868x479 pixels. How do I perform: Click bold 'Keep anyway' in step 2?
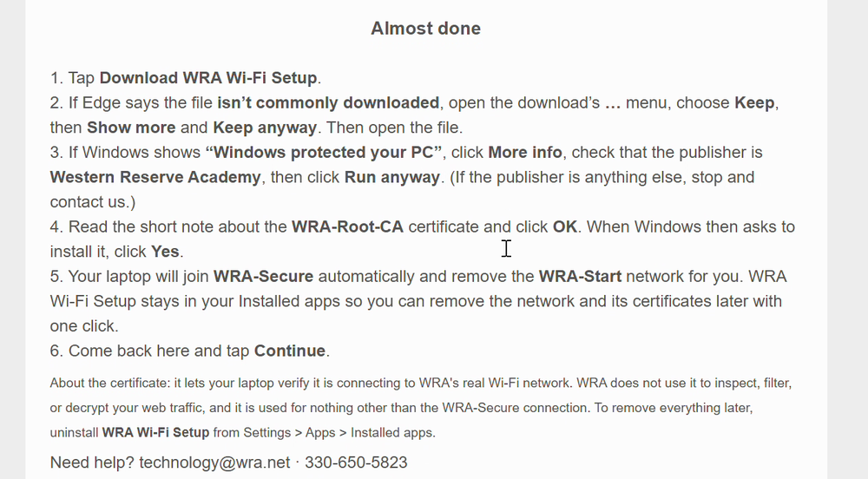click(x=265, y=128)
